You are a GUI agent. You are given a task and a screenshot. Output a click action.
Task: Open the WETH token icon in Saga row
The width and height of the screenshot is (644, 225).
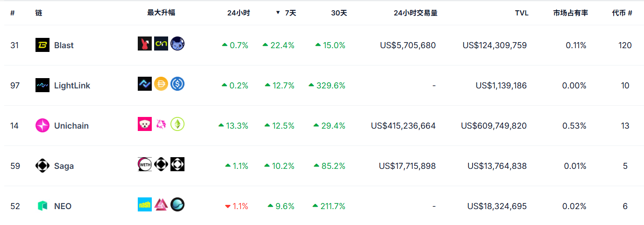click(x=145, y=164)
